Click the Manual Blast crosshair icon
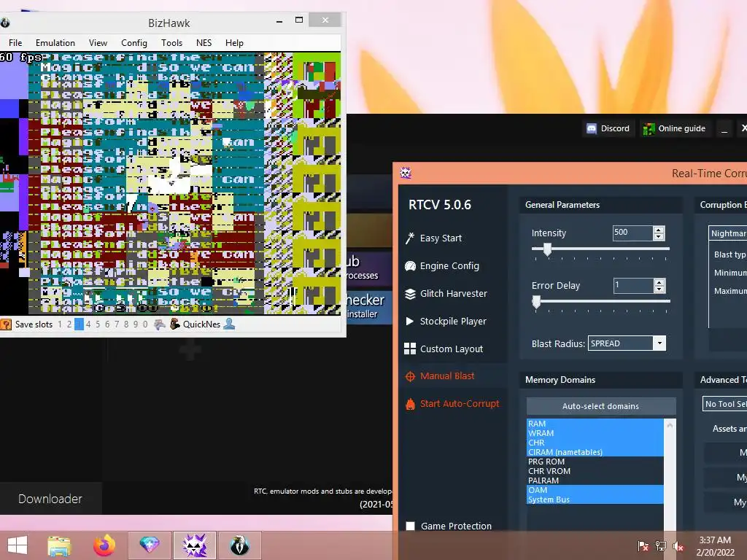Viewport: 747px width, 560px height. [410, 377]
